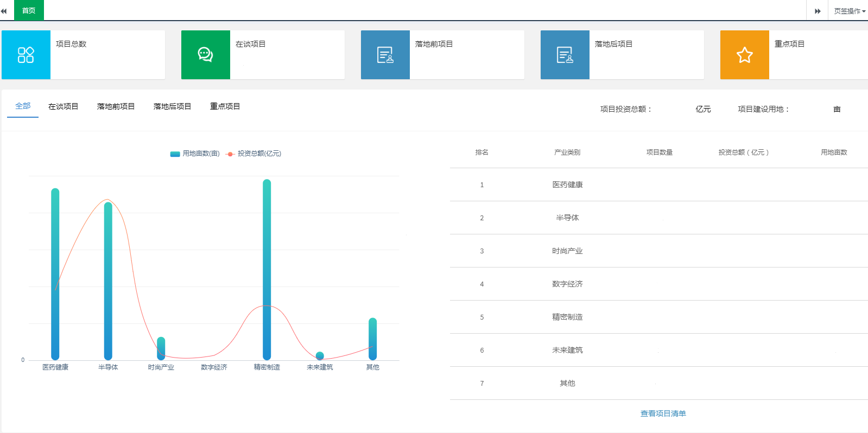Click the 落地前项目 document icon
The height and width of the screenshot is (433, 868).
(x=385, y=55)
